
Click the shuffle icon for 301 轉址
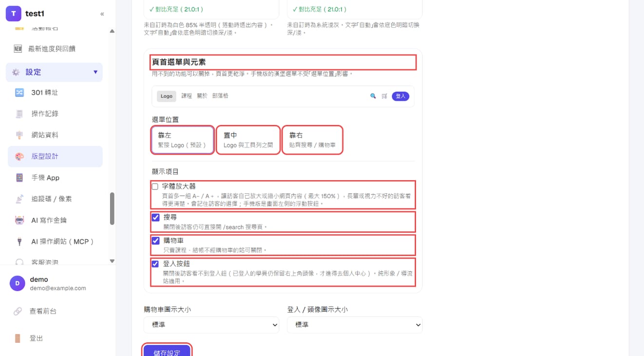click(19, 93)
